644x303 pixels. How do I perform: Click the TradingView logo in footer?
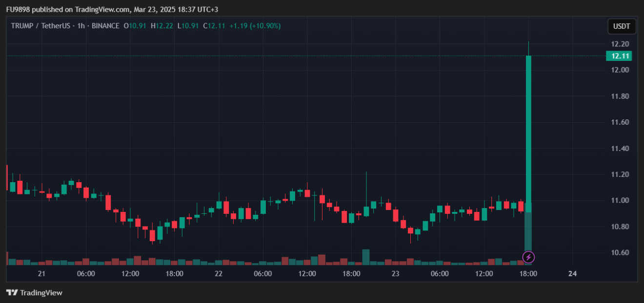tap(34, 293)
